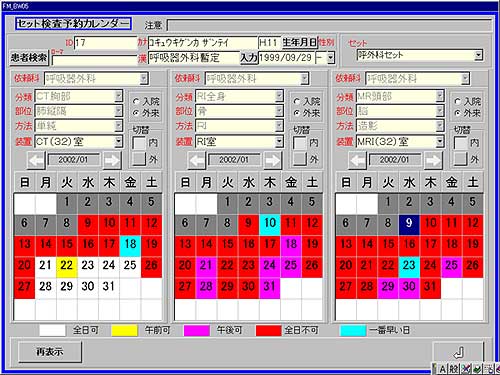Screen dimensions: 500x375
Task: Select cyan day 23 in the MRI calendar
Action: click(x=409, y=265)
